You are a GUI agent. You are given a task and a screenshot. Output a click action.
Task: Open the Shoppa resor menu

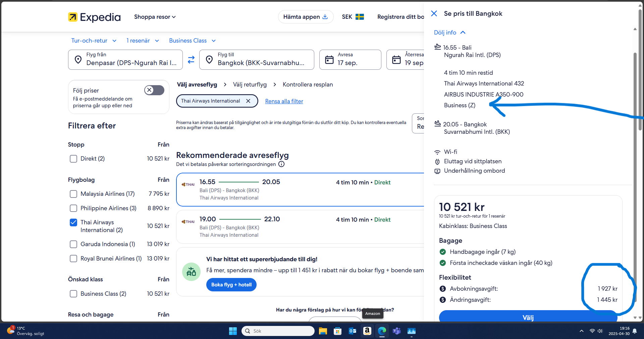(x=155, y=17)
